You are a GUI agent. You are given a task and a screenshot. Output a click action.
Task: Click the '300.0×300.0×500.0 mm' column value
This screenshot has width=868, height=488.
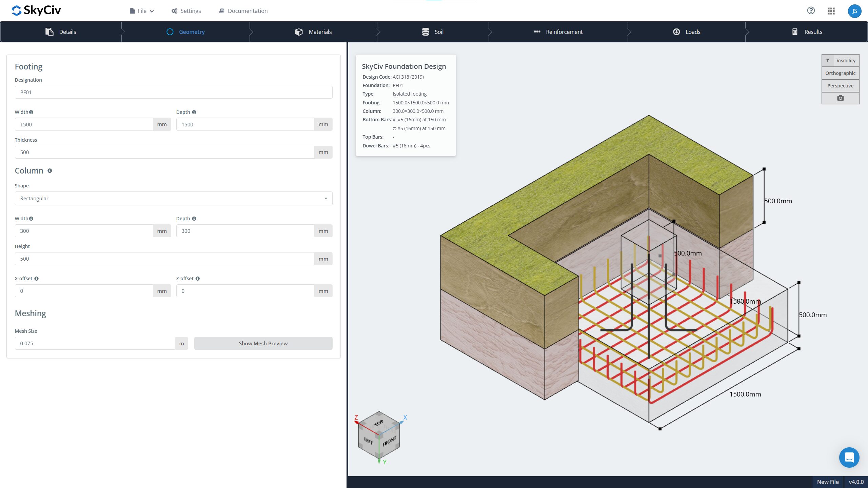click(x=418, y=111)
